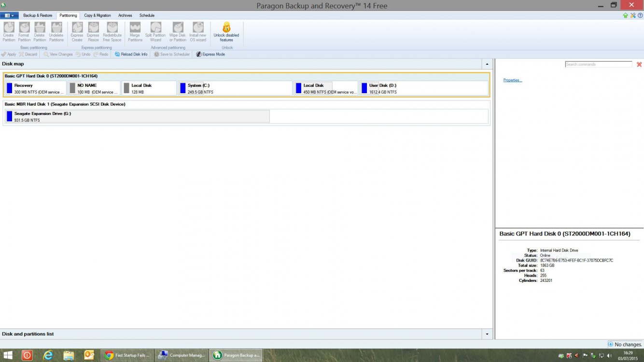The image size is (644, 362).
Task: Choose the Delete Partition tool
Action: point(40,32)
